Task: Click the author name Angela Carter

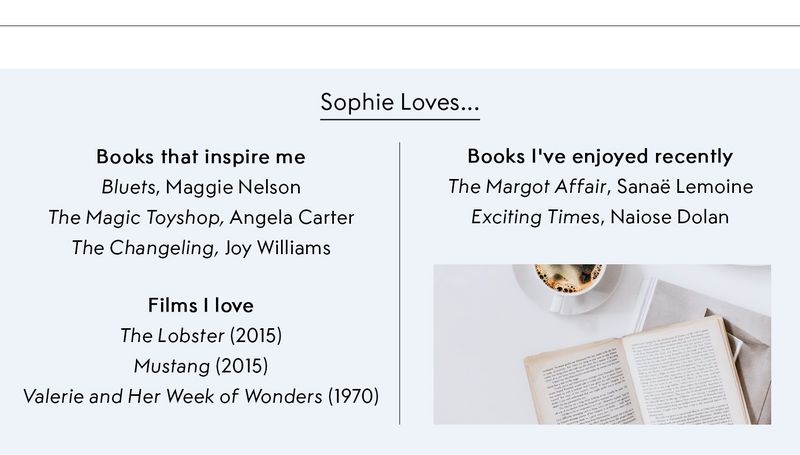Action: (292, 218)
